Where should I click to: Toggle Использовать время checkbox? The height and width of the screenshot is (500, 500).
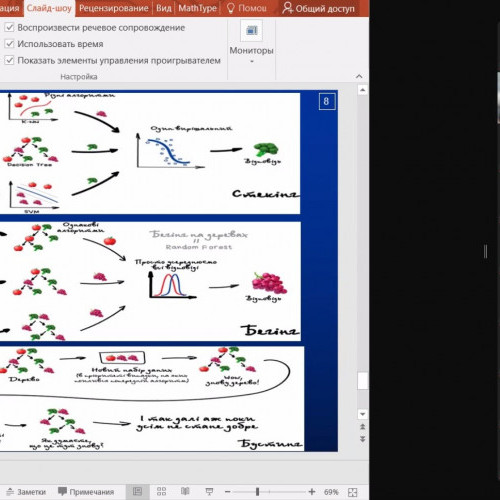pyautogui.click(x=10, y=44)
